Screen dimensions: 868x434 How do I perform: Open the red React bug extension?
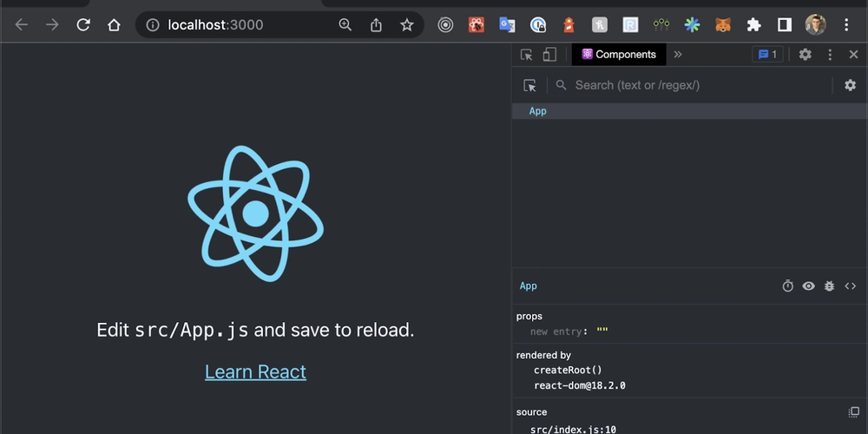(x=476, y=25)
